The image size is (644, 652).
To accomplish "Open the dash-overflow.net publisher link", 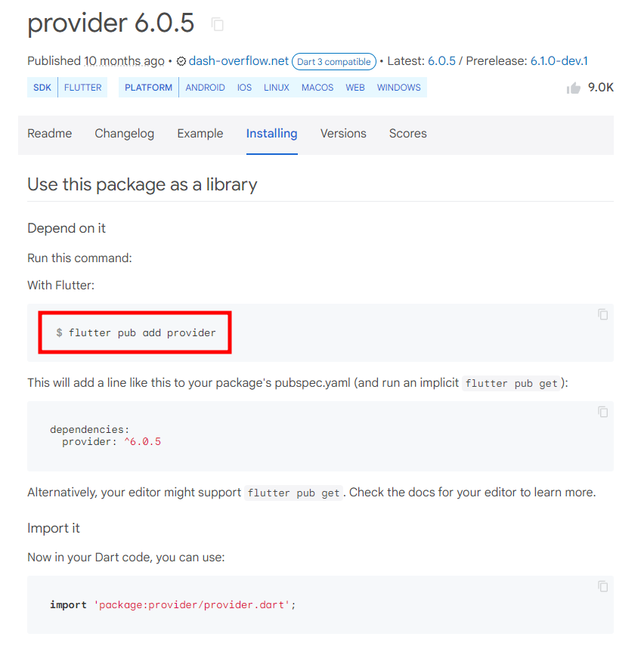I will pyautogui.click(x=238, y=61).
